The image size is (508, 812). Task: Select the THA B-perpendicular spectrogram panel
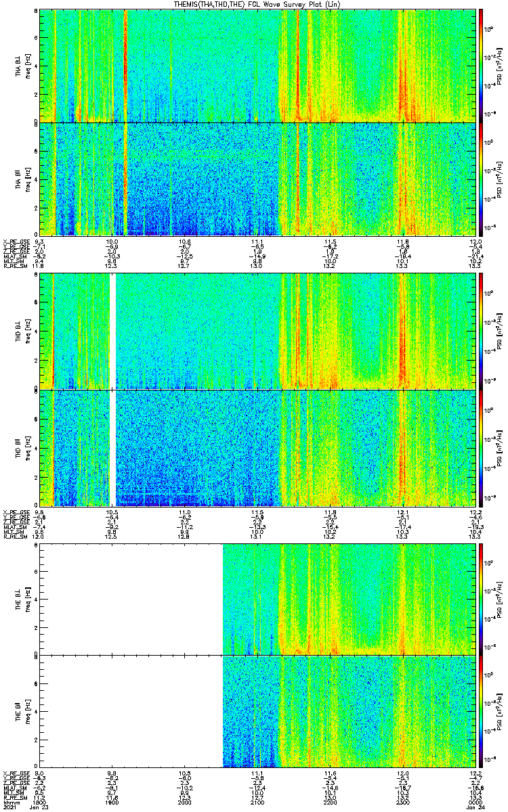257,66
